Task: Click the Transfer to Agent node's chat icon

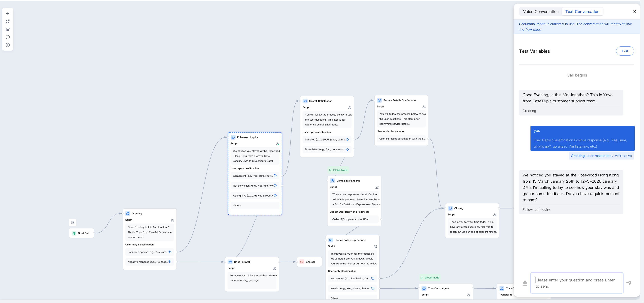Action: click(x=424, y=289)
